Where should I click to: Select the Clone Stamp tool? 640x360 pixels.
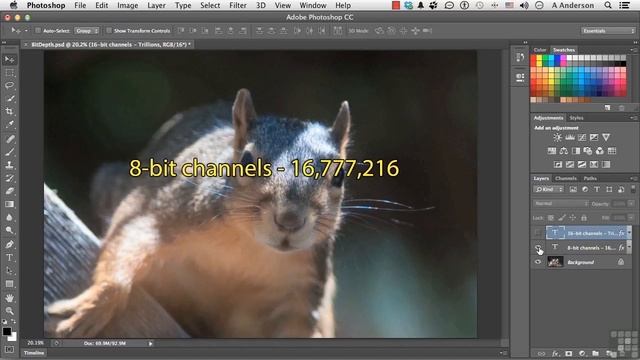point(9,165)
